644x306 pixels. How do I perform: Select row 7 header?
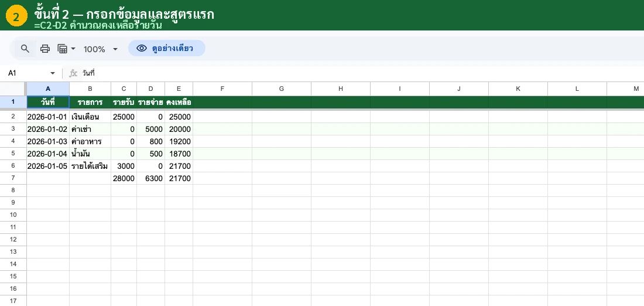[x=13, y=178]
